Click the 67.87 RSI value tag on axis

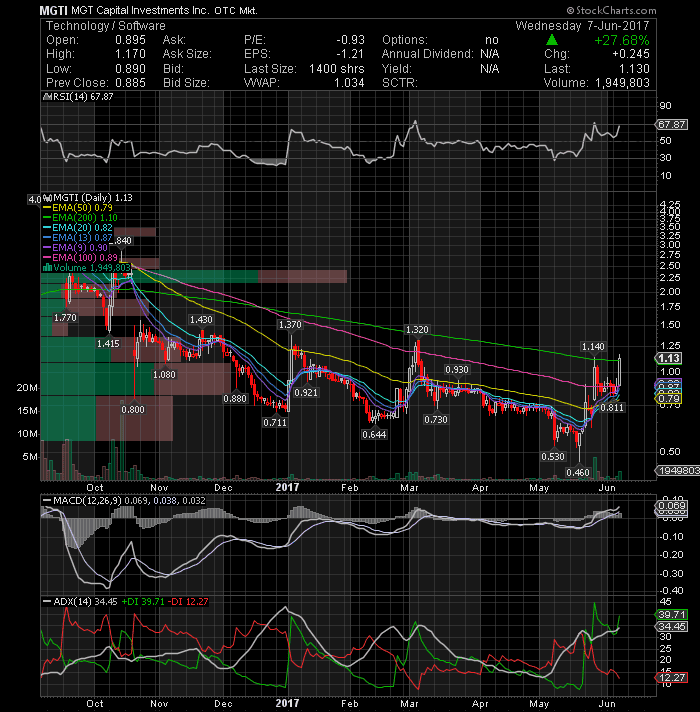(672, 124)
